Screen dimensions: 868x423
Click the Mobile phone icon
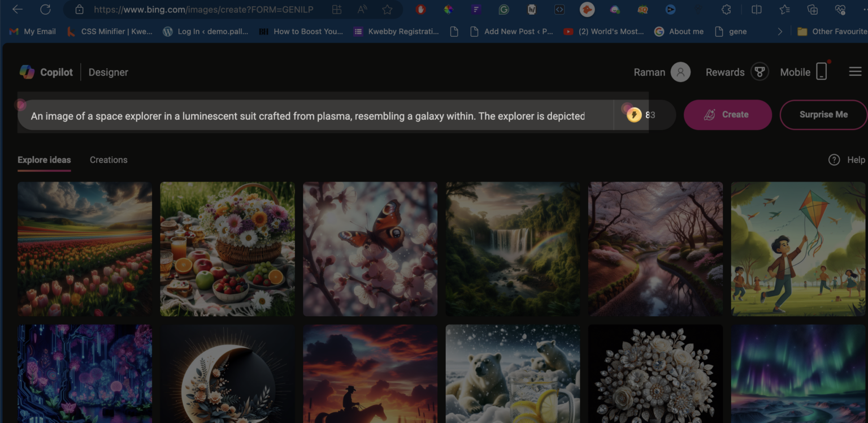pyautogui.click(x=821, y=71)
